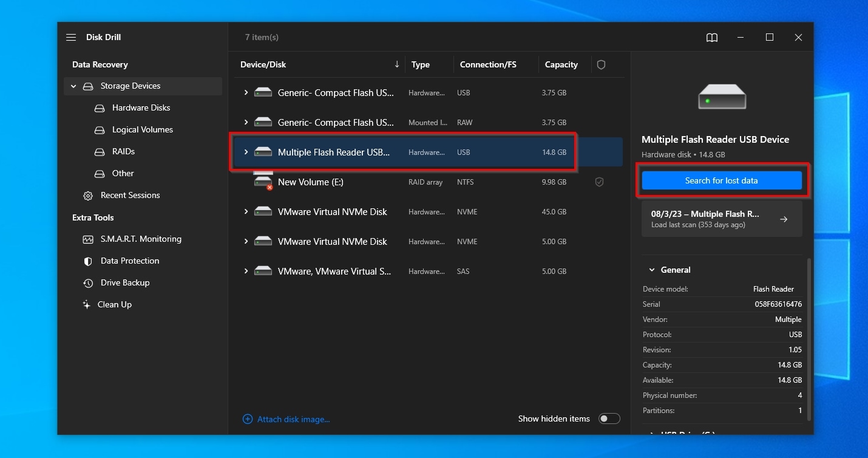
Task: Sort by Capacity column header
Action: coord(561,64)
